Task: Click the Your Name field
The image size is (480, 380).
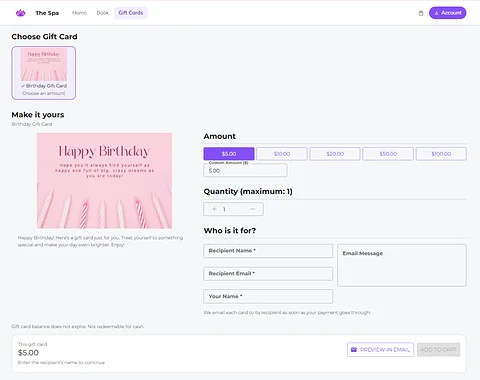Action: (x=268, y=296)
